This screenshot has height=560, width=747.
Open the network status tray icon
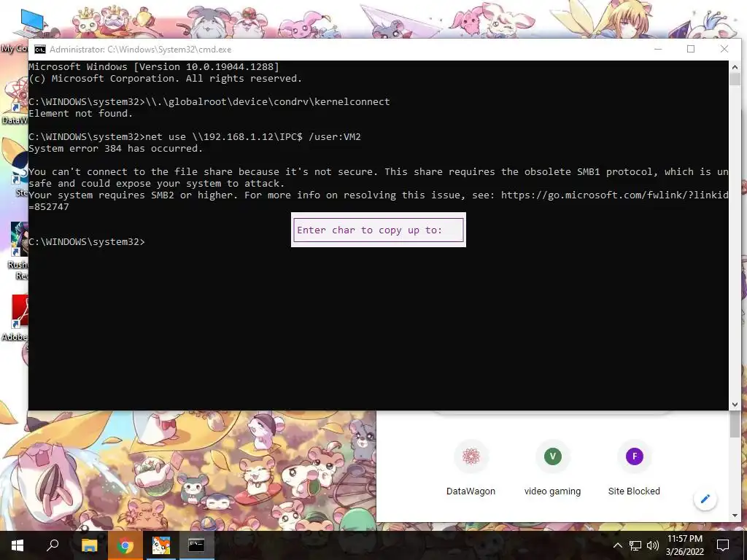[635, 545]
